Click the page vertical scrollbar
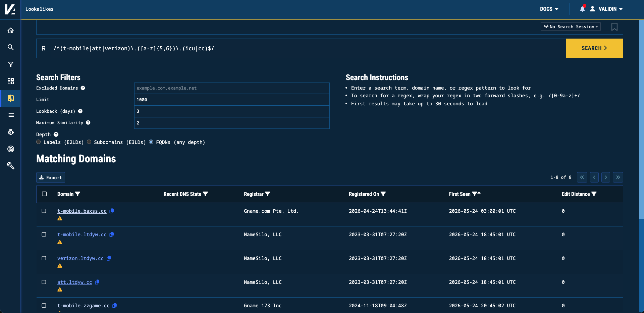This screenshot has width=644, height=313. (x=642, y=119)
